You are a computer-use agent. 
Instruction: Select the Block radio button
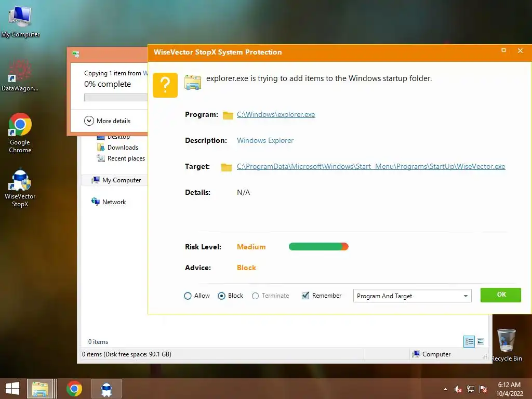221,296
